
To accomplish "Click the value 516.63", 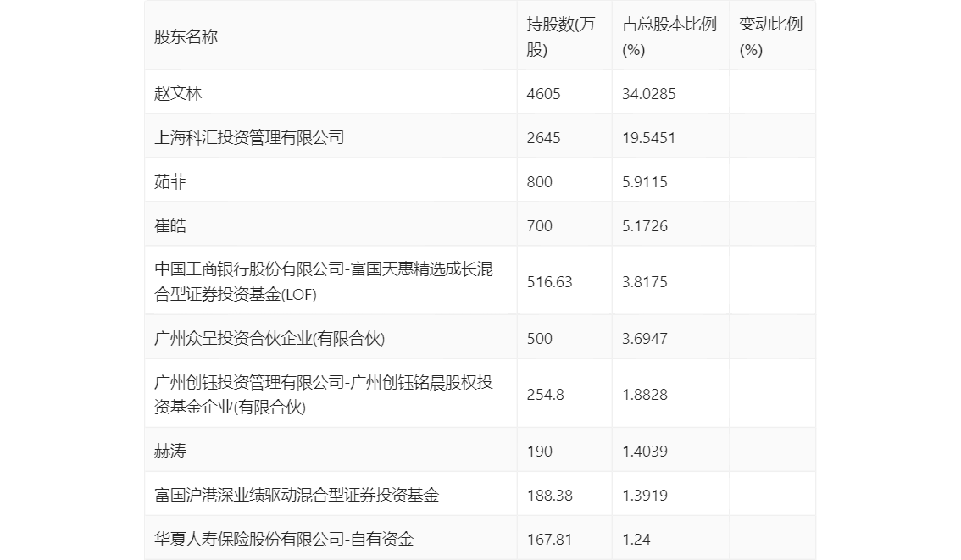I will tap(550, 282).
